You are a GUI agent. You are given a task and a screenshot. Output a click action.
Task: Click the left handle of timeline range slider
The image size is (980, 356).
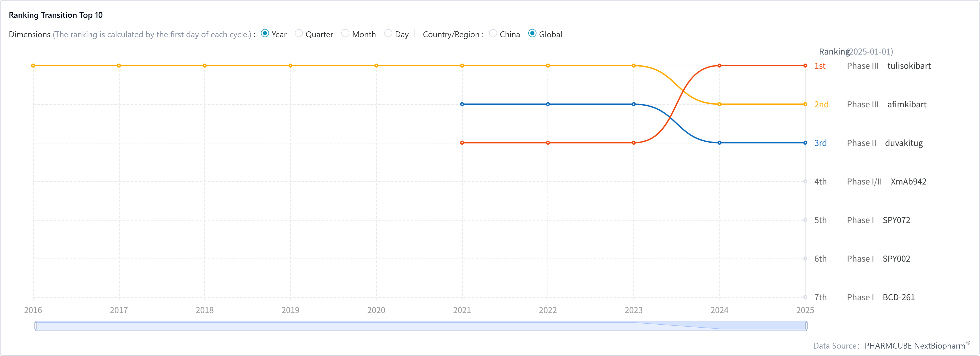click(x=36, y=326)
